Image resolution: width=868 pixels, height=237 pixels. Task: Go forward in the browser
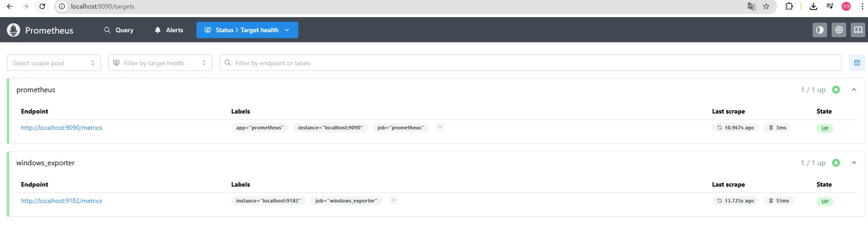(26, 7)
